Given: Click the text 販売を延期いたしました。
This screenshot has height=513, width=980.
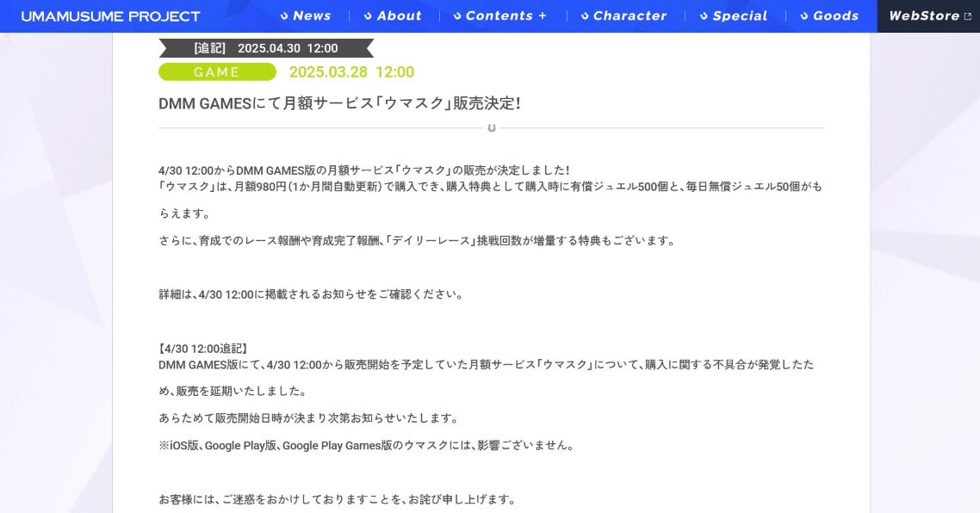Looking at the screenshot, I should [x=241, y=391].
